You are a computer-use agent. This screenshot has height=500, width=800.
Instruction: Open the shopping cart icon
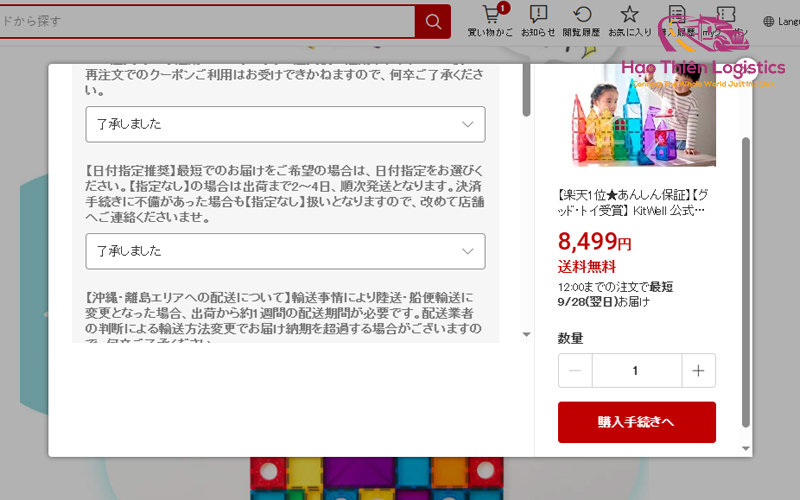point(490,14)
